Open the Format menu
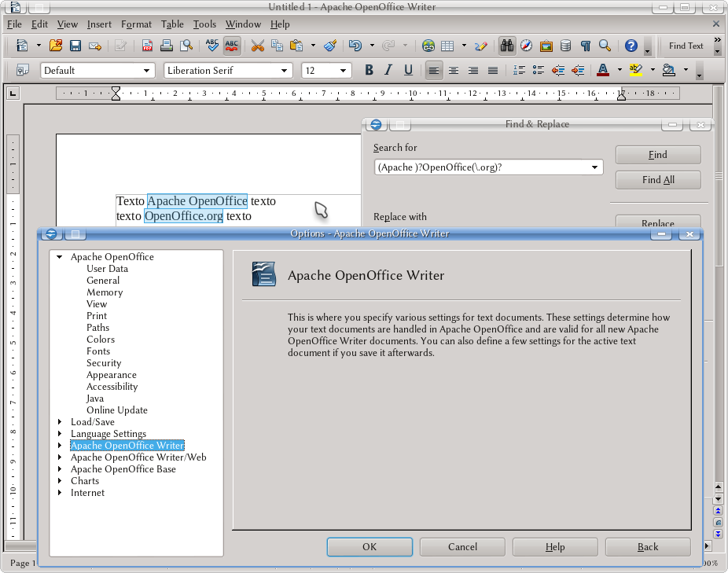This screenshot has width=728, height=573. pos(136,24)
